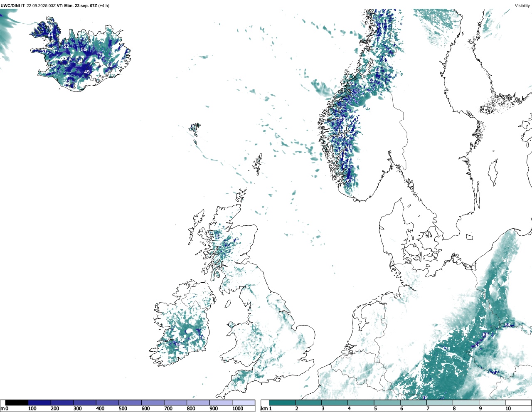Click the valid time 'Mán. 22.sep. 07Z'

coord(80,6)
